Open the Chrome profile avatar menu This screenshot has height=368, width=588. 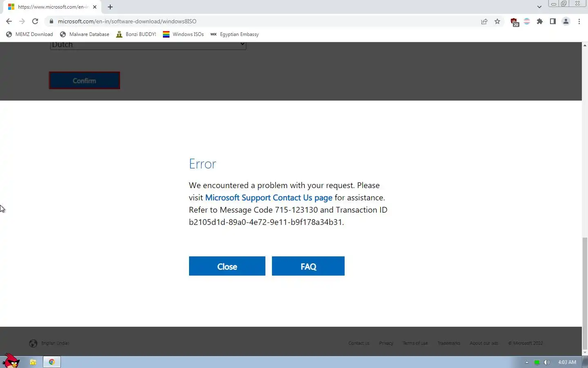click(566, 21)
